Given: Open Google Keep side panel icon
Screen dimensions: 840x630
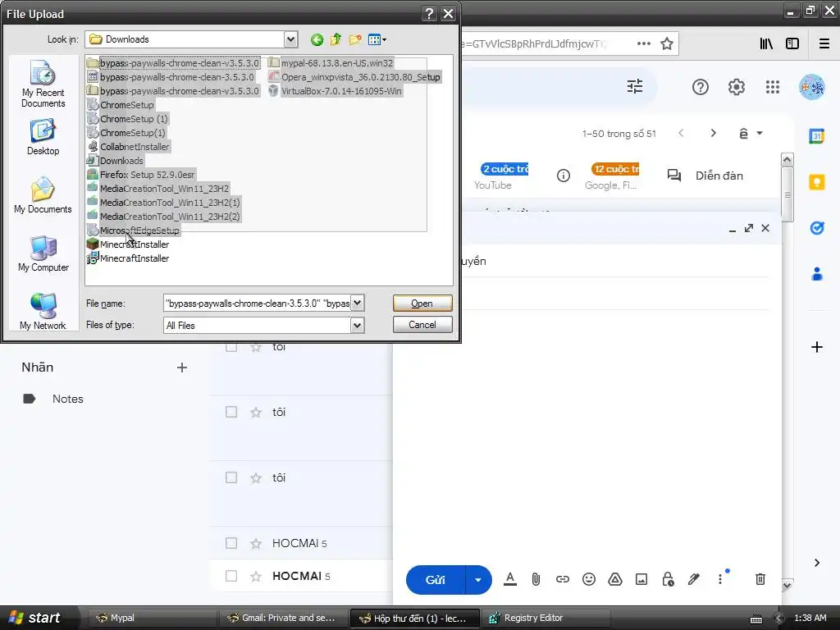Looking at the screenshot, I should pos(816,182).
